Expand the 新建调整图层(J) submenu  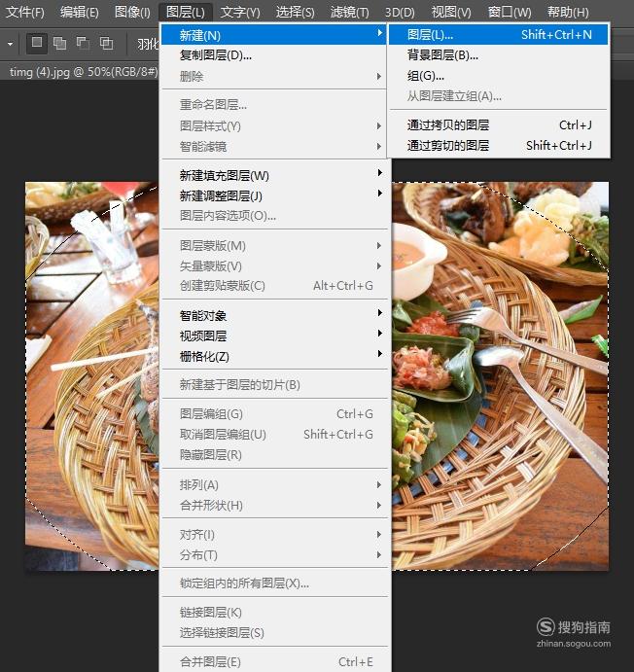(x=274, y=195)
